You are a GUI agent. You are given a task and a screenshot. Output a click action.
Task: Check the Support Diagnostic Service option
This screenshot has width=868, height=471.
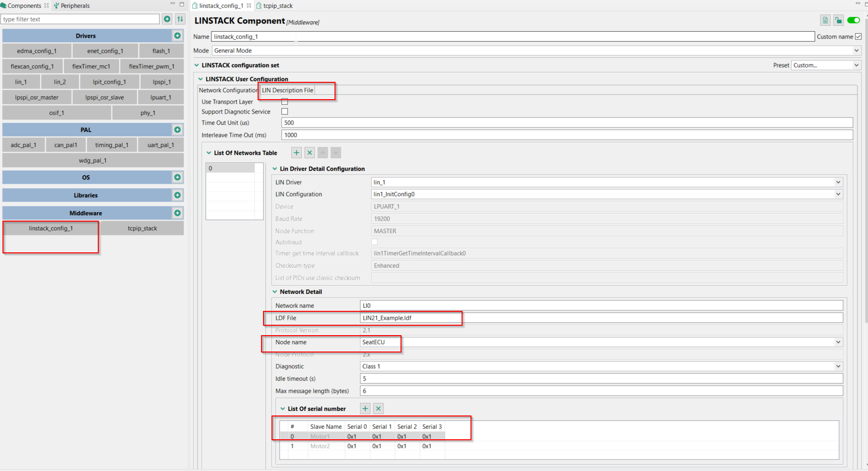pyautogui.click(x=284, y=111)
